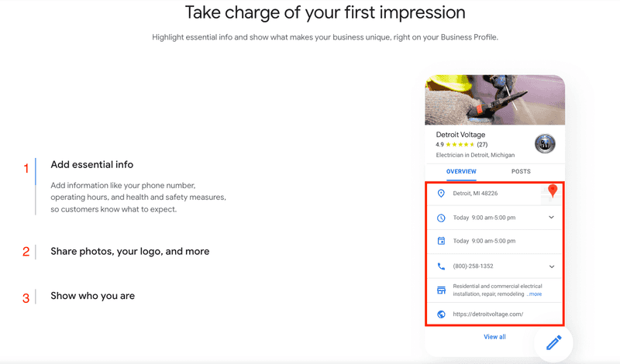Image resolution: width=620 pixels, height=364 pixels.
Task: Click the 'more' link in business description
Action: coord(536,294)
